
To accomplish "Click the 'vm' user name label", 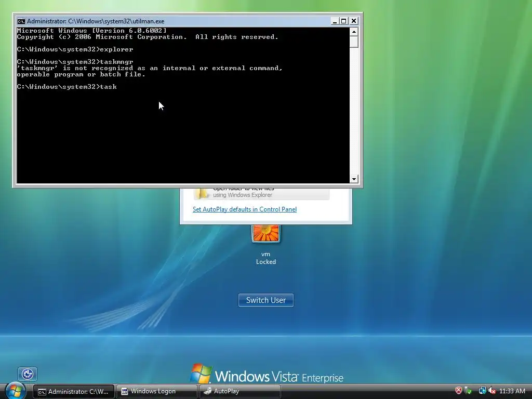I will [x=265, y=254].
